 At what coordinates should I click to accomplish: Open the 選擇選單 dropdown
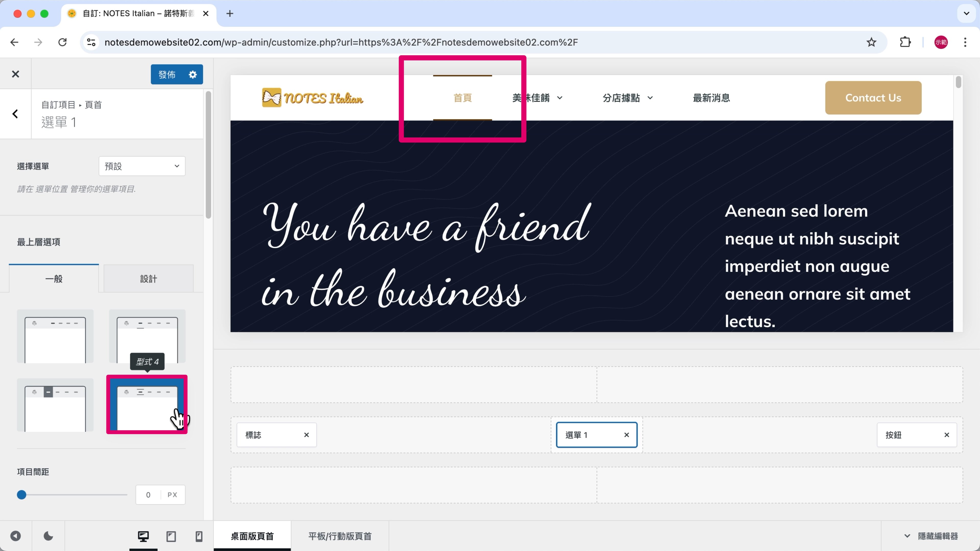[x=142, y=166]
